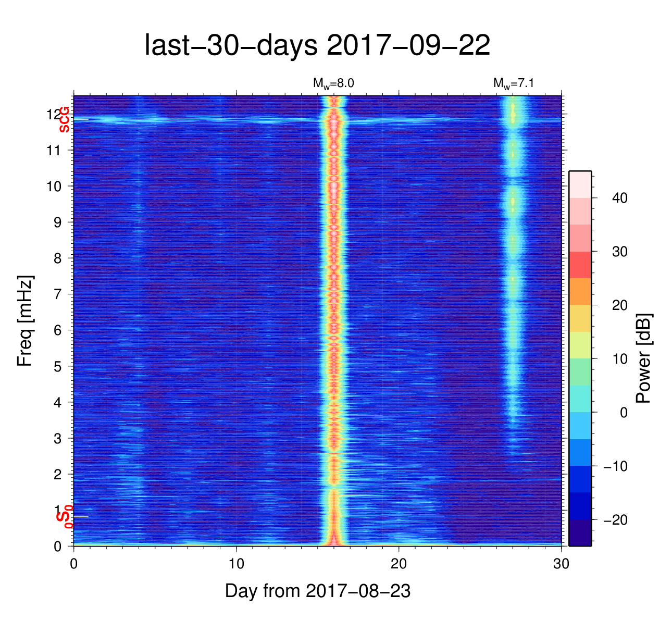The width and height of the screenshot is (672, 620).
Task: Click the red scG marker label
Action: tap(64, 120)
